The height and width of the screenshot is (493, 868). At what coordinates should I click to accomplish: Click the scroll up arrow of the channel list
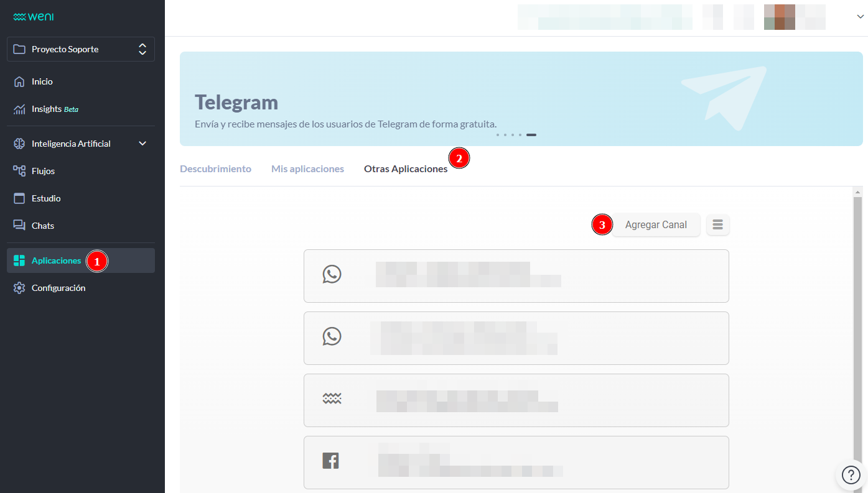pyautogui.click(x=857, y=192)
